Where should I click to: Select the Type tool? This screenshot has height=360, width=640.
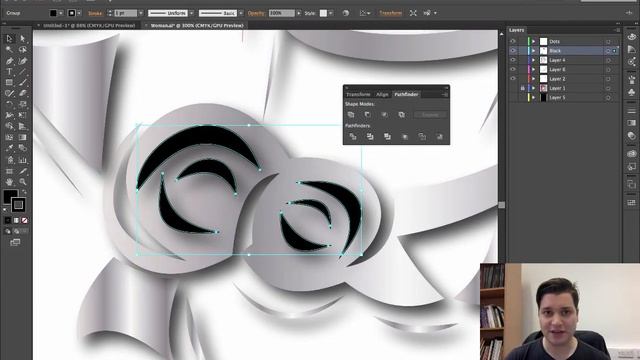[x=9, y=72]
